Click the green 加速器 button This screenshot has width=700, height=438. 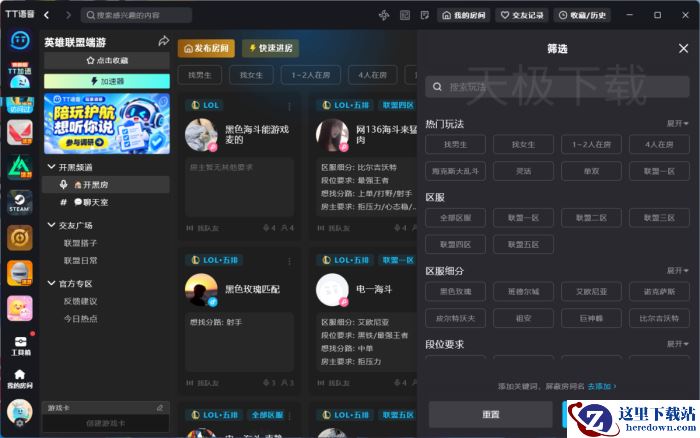tap(107, 81)
